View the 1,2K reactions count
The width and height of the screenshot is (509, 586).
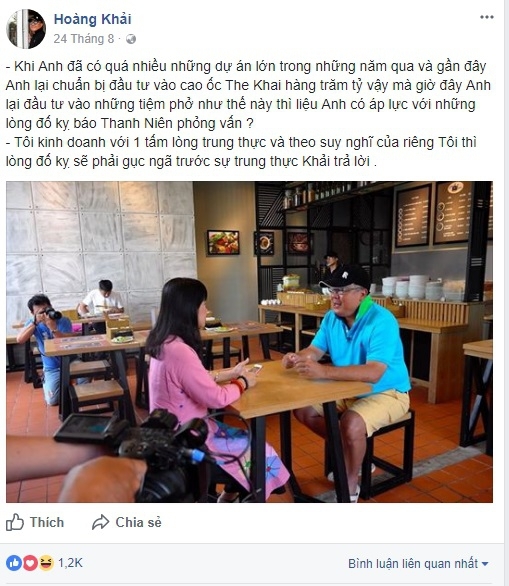click(70, 562)
